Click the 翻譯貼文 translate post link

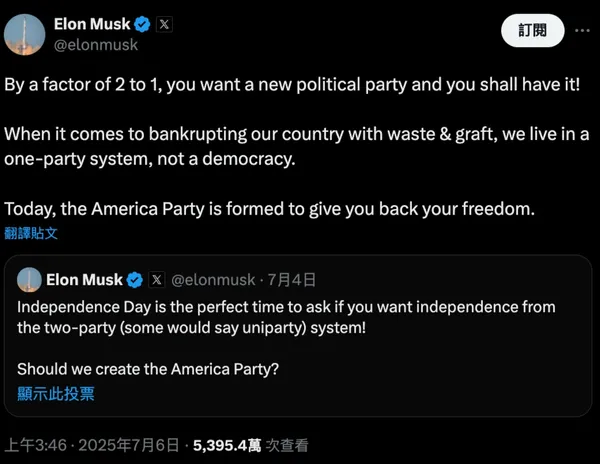tap(31, 232)
